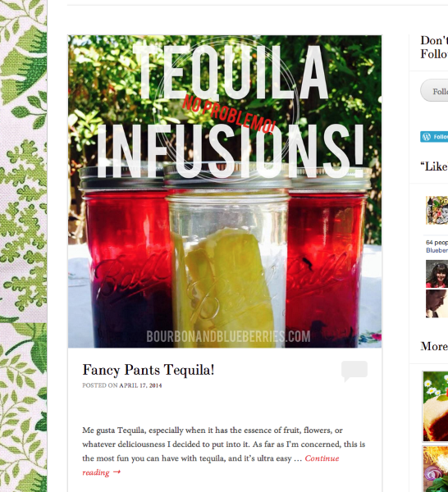448x492 pixels.
Task: Open the Tequila Infusions featured image
Action: pos(225,191)
